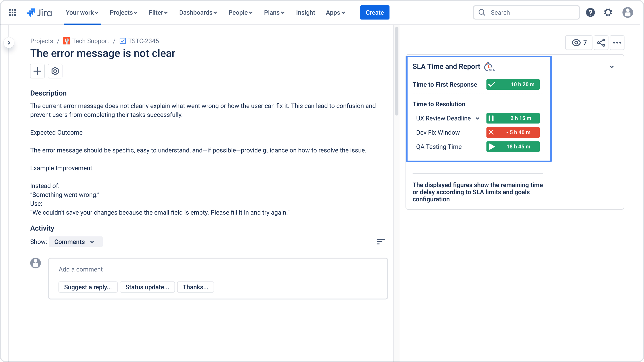Open the Projects menu

[x=123, y=13]
